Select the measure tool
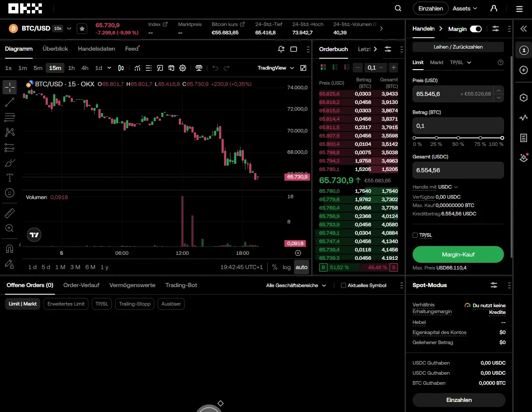Screen dimensions: 532x412 click(9, 213)
